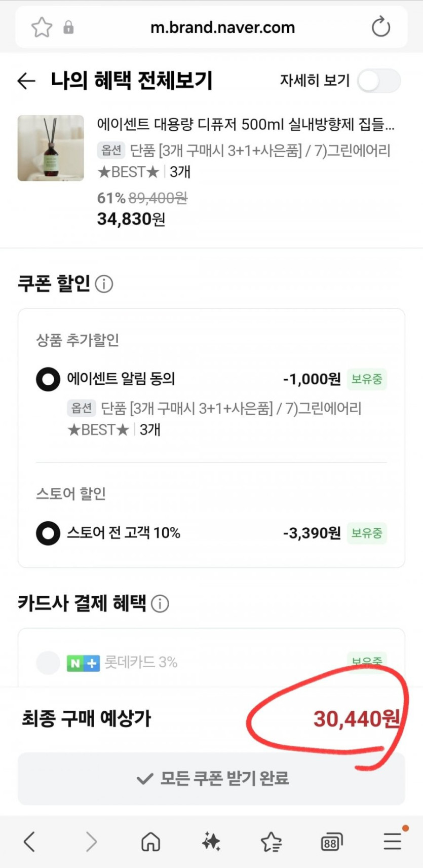The image size is (423, 868).
Task: Open the browser bookmarks list
Action: pyautogui.click(x=271, y=842)
